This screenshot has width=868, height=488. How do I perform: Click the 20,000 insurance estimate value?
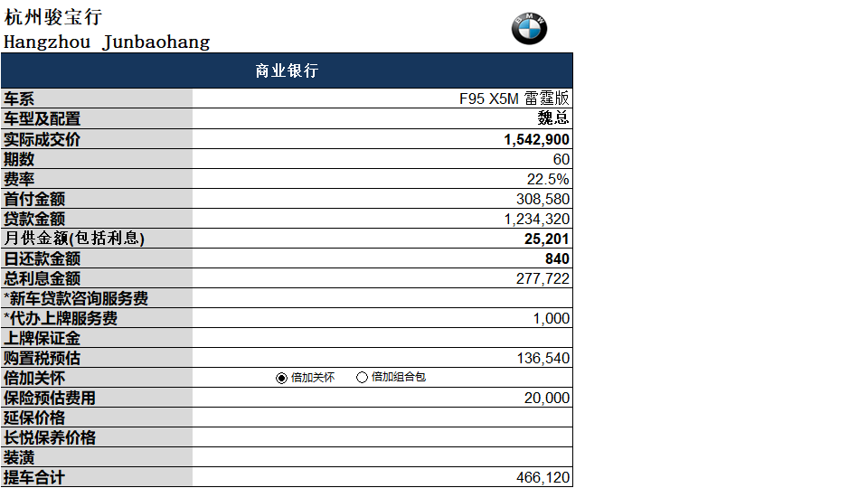[546, 398]
